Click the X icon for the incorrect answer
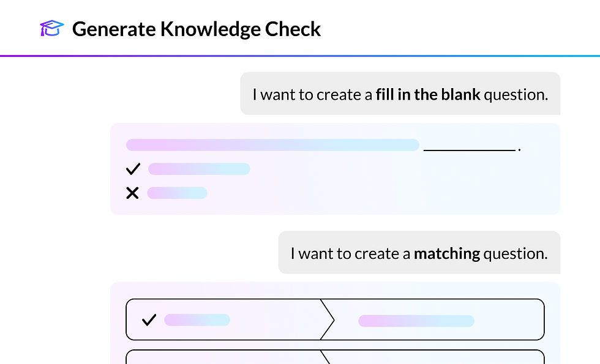The image size is (600, 364). (132, 193)
